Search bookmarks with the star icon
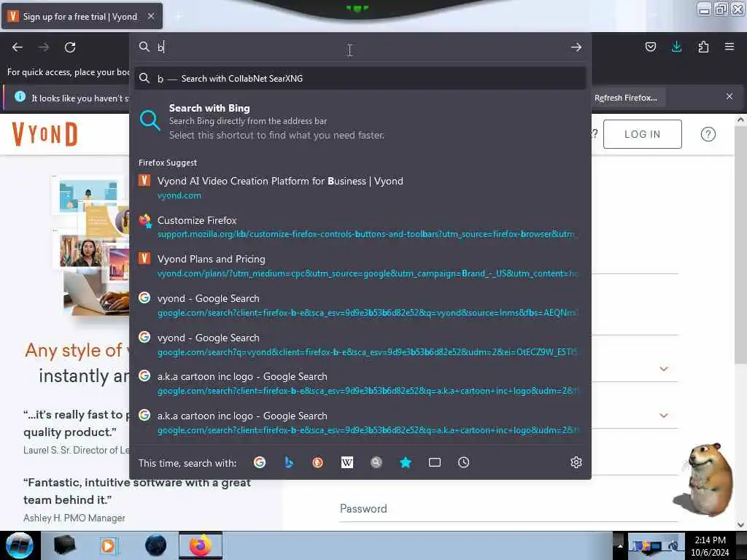747x560 pixels. coord(406,462)
